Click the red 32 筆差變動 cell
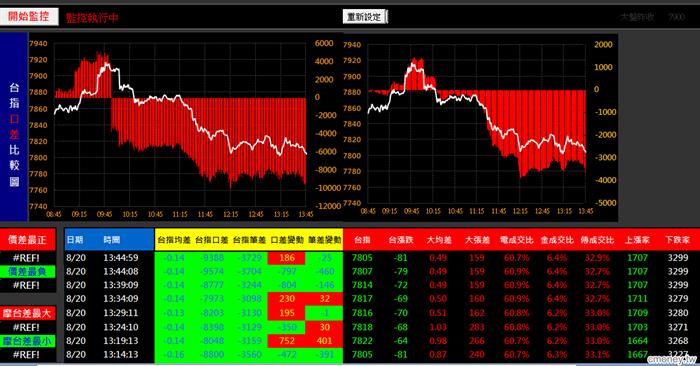Image resolution: width=700 pixels, height=366 pixels. pos(325,299)
